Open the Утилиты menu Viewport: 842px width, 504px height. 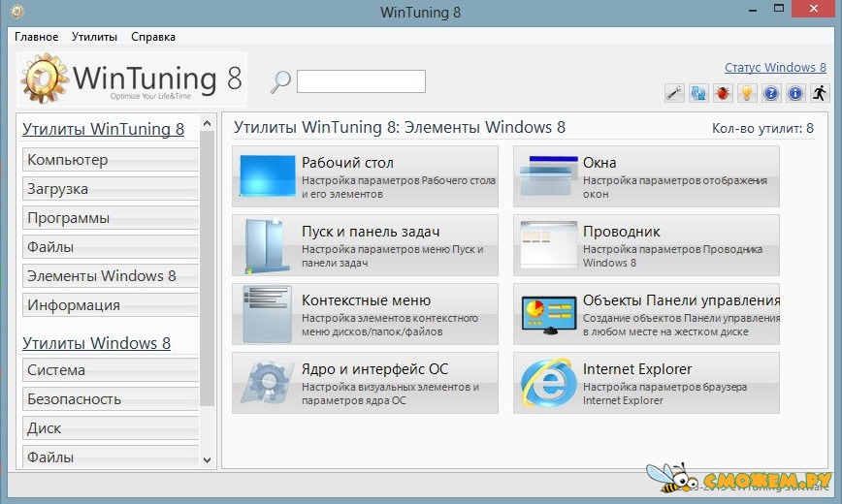[x=94, y=37]
